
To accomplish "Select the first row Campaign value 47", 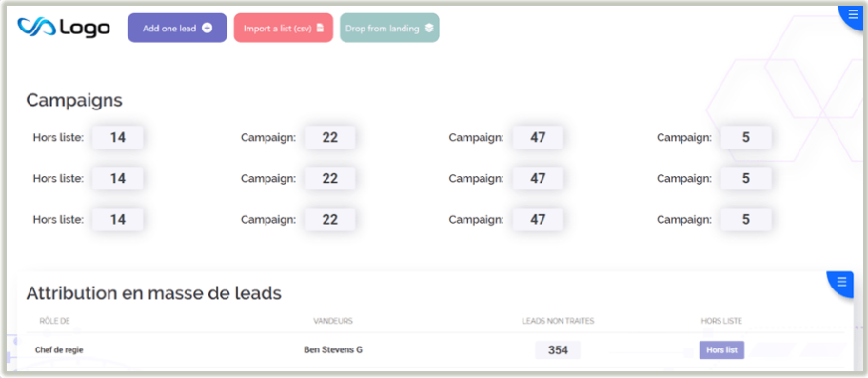I will 538,137.
